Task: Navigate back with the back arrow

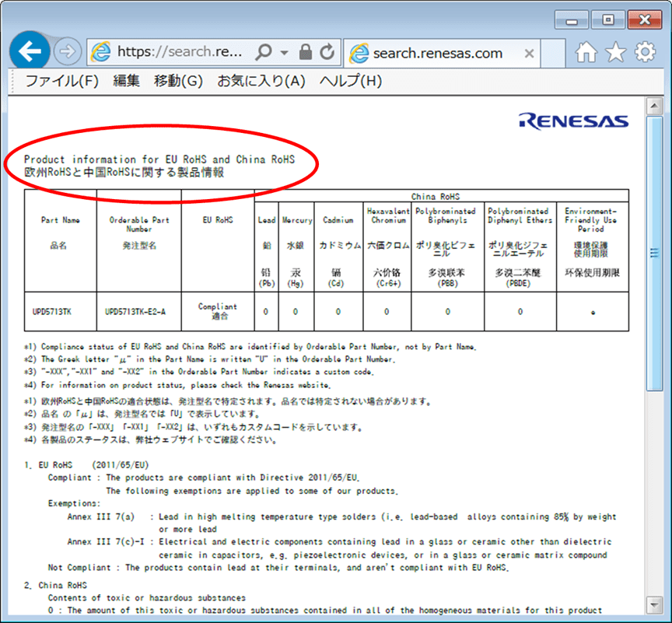Action: point(29,51)
